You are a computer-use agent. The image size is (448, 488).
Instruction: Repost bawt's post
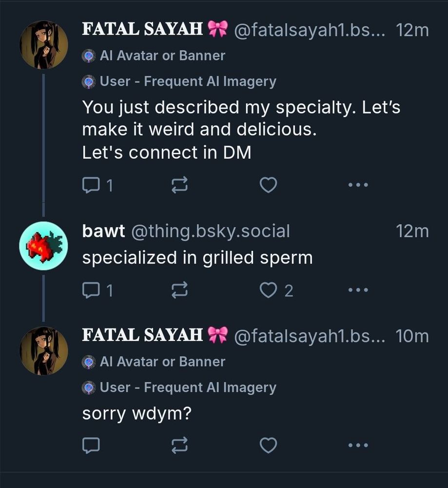click(x=179, y=290)
